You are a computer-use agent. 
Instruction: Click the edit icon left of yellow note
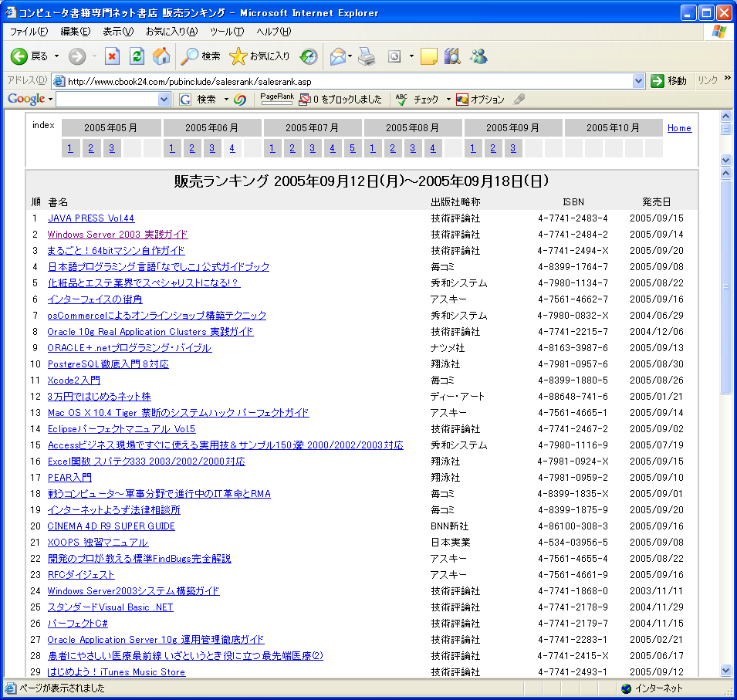tap(394, 57)
